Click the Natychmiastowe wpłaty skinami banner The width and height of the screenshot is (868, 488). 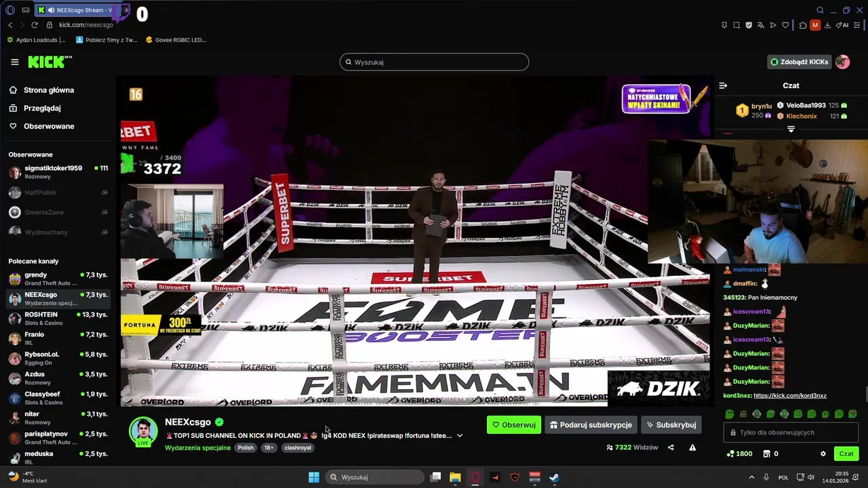point(656,99)
